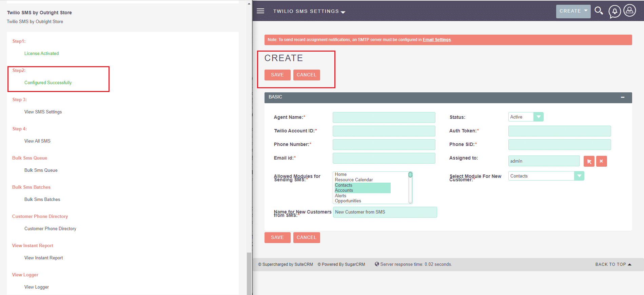This screenshot has height=295, width=644.
Task: Click the select-user arrow next to admin
Action: [x=589, y=161]
